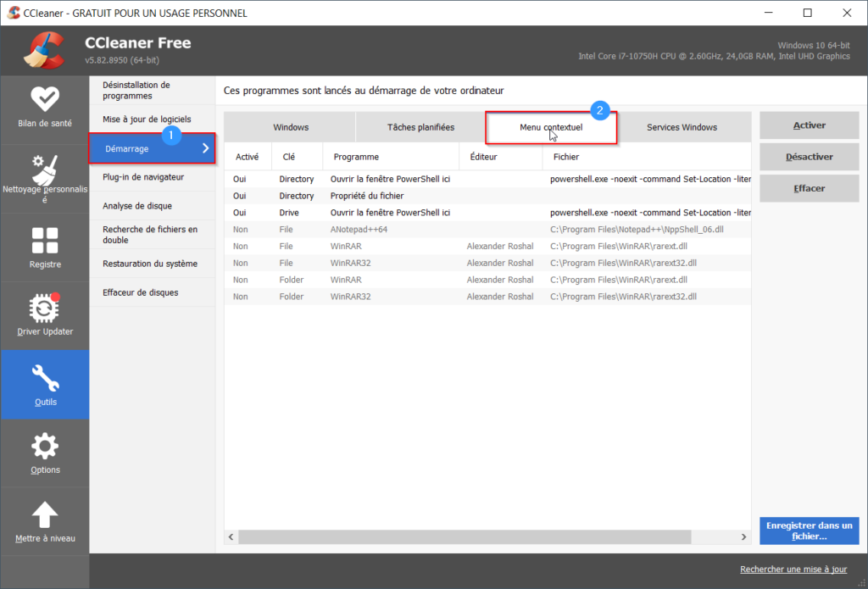The height and width of the screenshot is (589, 868).
Task: Open Effaceur de disques
Action: click(152, 292)
